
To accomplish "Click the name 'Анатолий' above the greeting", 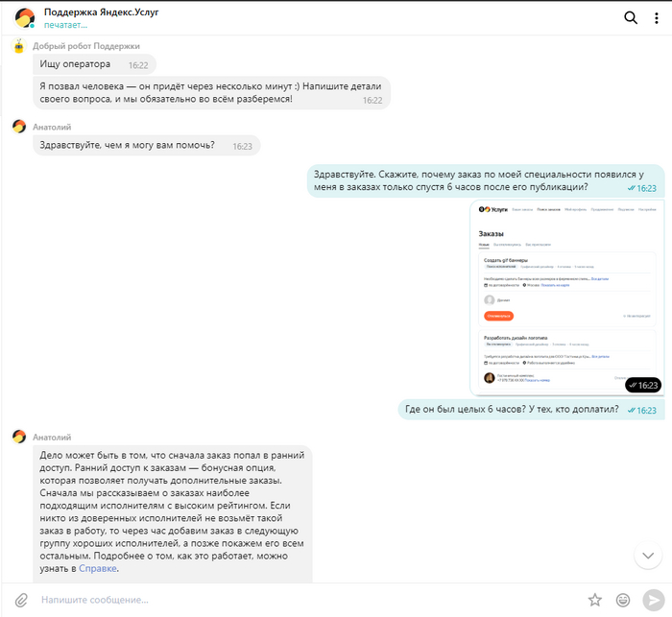I will click(52, 127).
